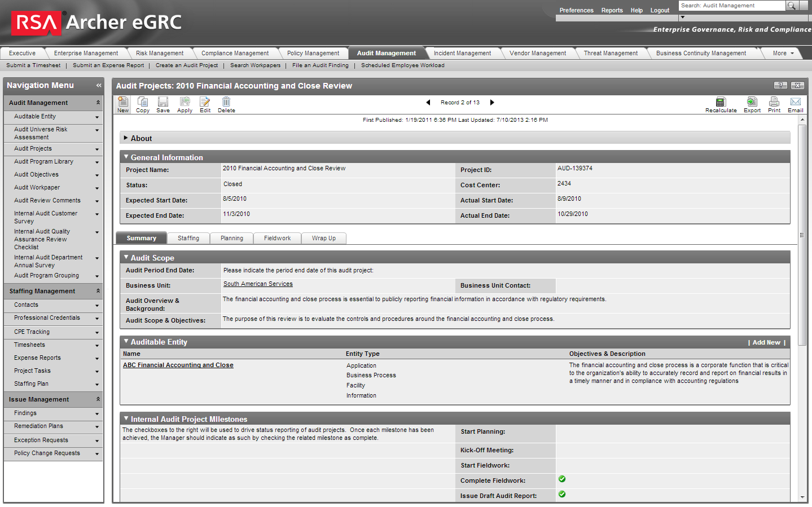Open the Vendor Management tab
The height and width of the screenshot is (507, 812).
(x=538, y=53)
